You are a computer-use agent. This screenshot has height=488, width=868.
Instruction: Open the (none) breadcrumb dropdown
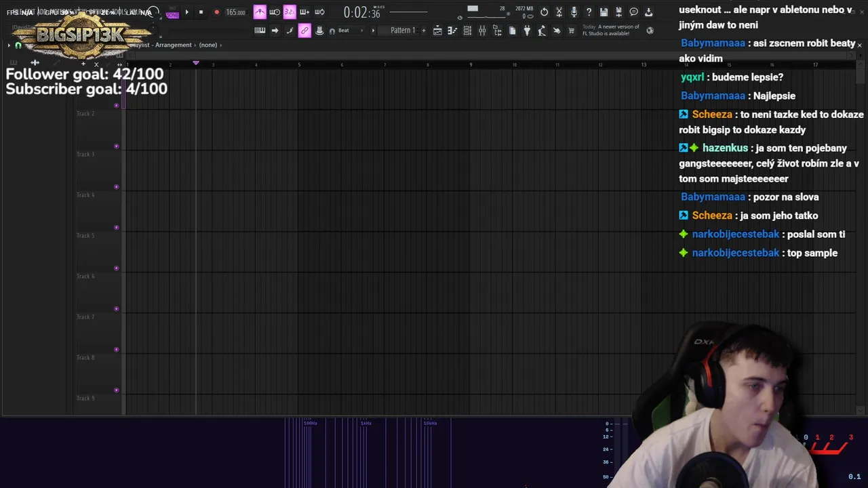pos(208,45)
